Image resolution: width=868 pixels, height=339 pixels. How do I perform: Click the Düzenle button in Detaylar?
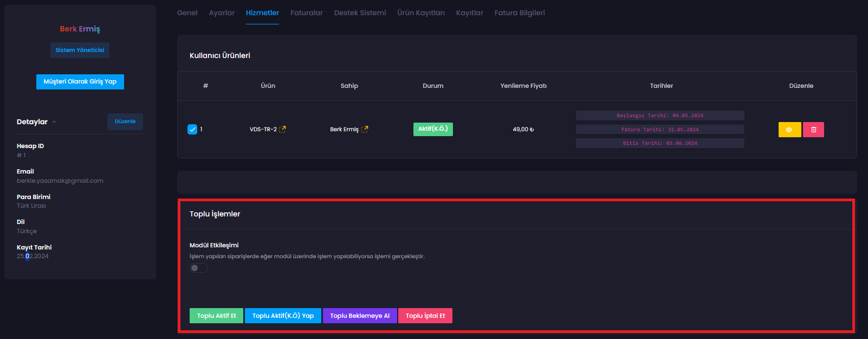coord(125,121)
